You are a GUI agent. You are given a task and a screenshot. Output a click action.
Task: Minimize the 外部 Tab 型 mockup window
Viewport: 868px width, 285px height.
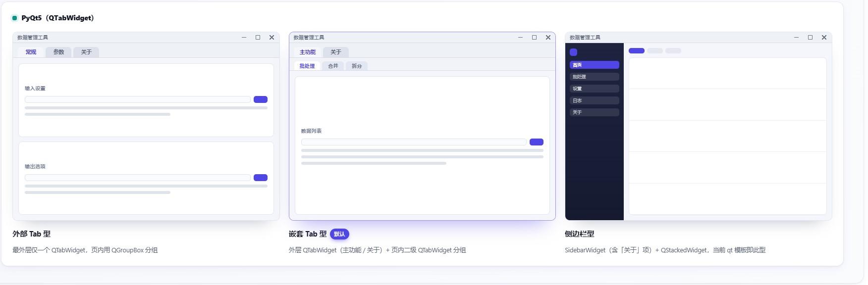244,38
